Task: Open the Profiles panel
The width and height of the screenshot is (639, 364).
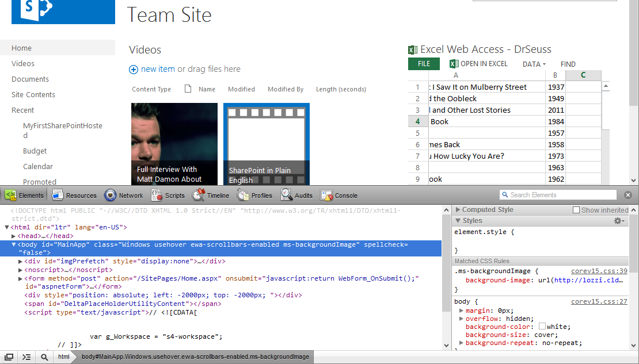Action: coord(254,196)
